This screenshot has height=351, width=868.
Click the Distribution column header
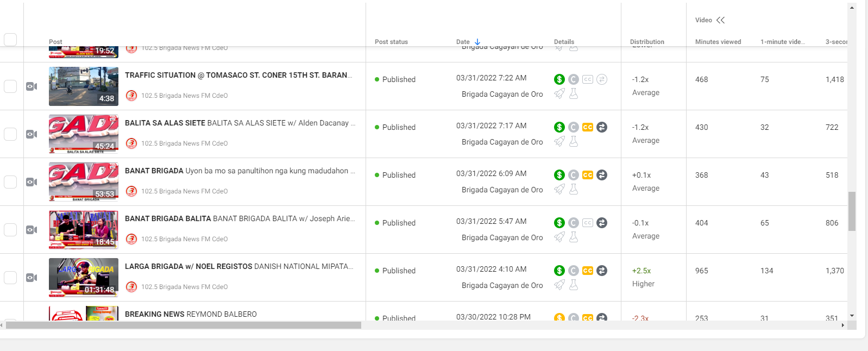[x=646, y=42]
